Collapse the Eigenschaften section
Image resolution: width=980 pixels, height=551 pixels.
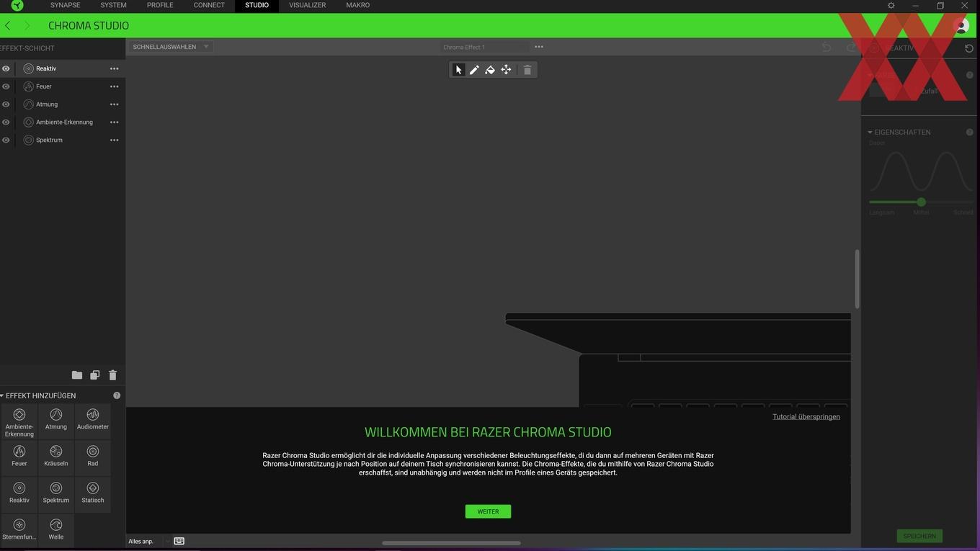(870, 133)
